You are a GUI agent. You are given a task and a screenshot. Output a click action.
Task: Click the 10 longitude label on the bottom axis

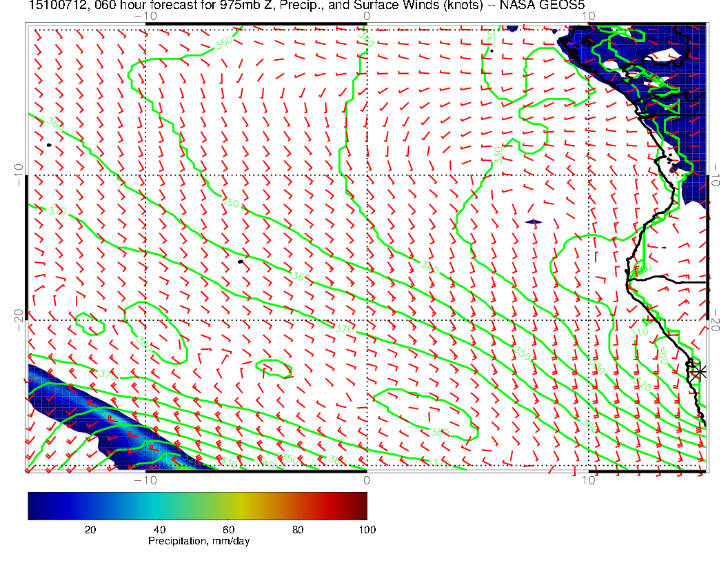click(x=588, y=480)
